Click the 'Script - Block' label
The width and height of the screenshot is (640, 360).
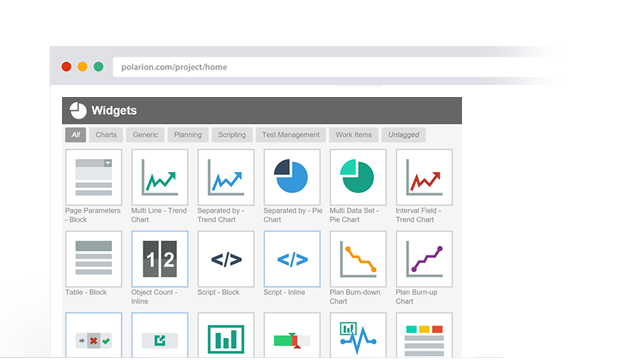pos(218,292)
